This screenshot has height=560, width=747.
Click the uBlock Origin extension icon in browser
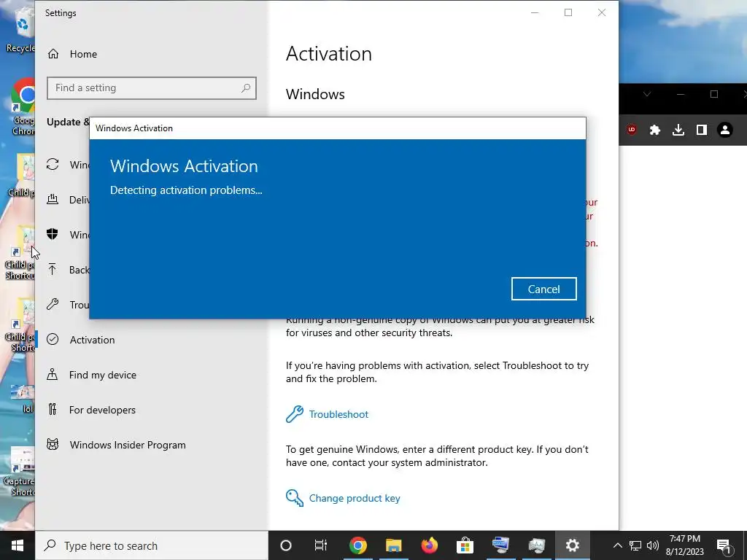coord(632,130)
